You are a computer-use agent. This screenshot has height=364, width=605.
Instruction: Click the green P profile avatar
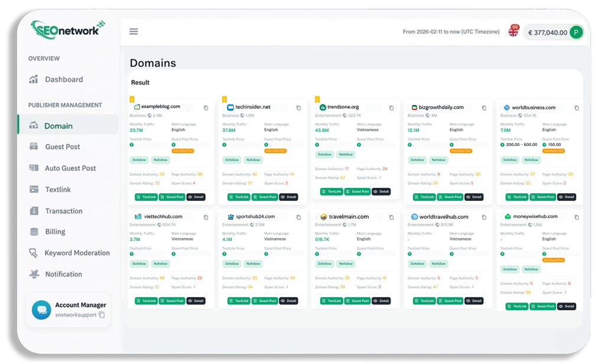[x=576, y=32]
